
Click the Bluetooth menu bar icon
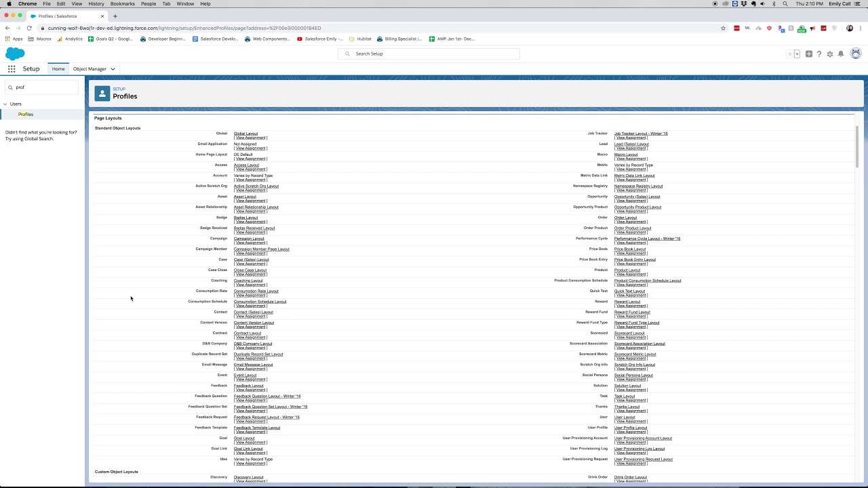(x=774, y=3)
